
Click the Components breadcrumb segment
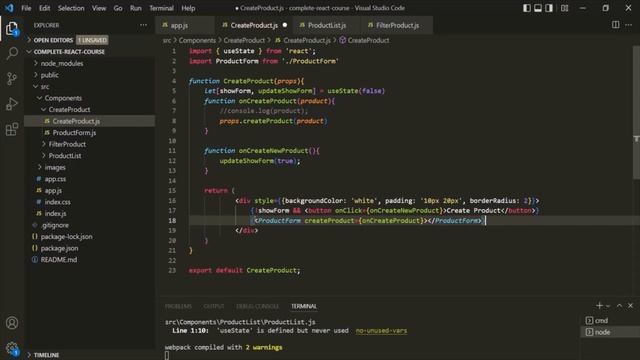197,40
